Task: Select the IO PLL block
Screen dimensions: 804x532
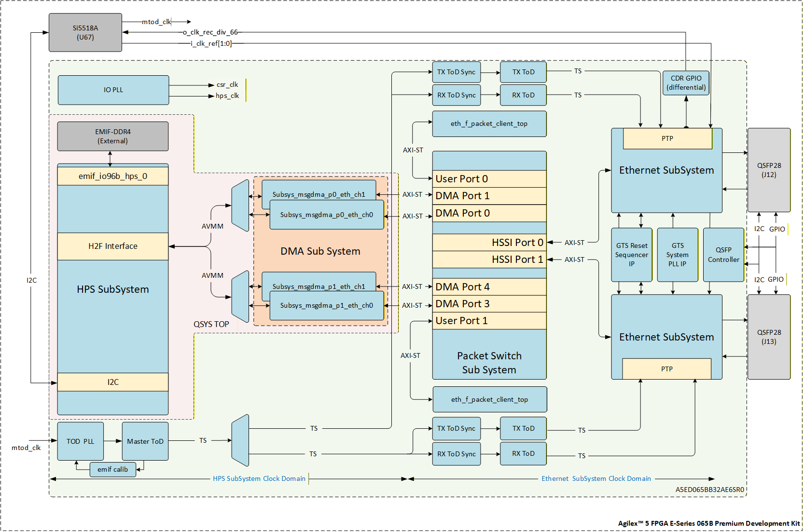Action: (x=113, y=90)
